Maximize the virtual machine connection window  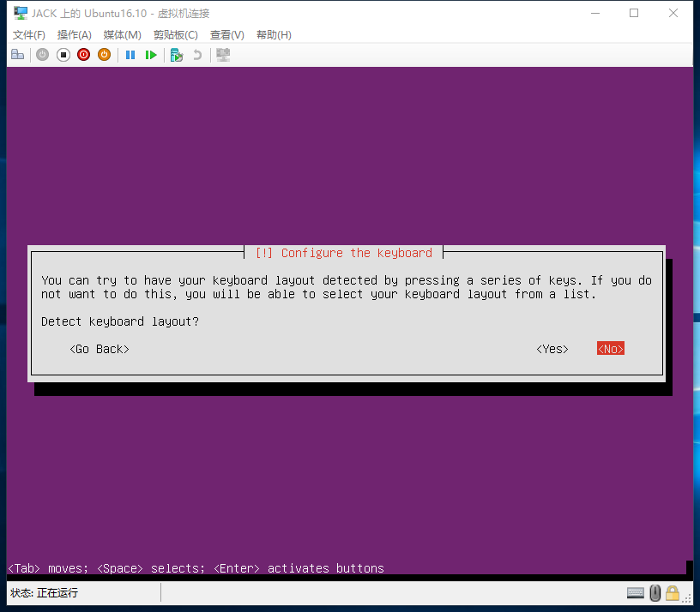click(x=634, y=14)
